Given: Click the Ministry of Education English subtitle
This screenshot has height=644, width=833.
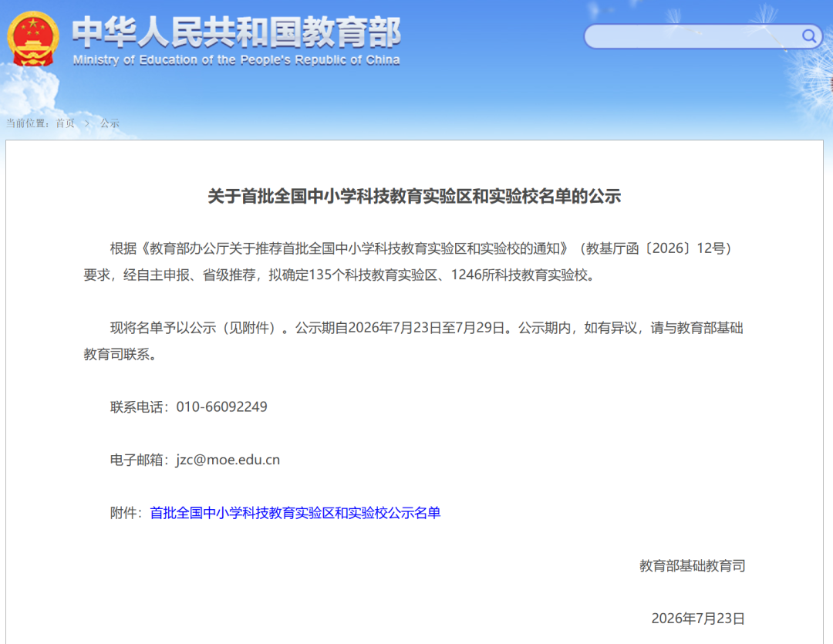Looking at the screenshot, I should pos(237,60).
